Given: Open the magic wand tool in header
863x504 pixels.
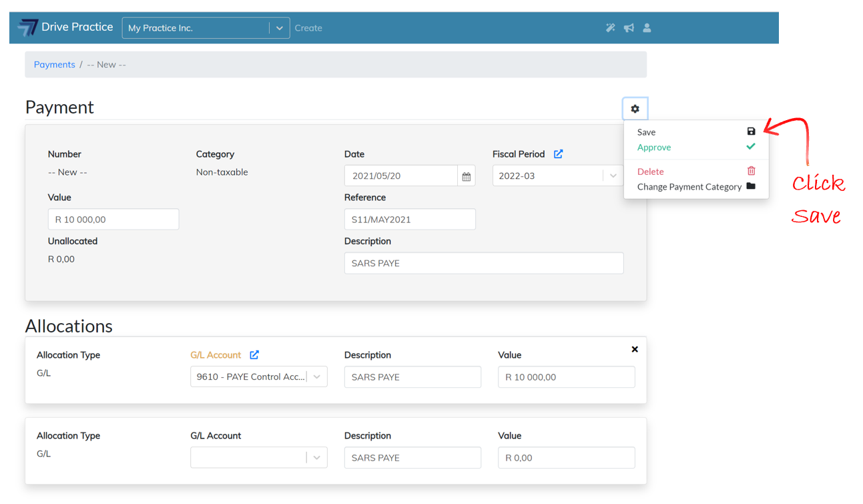Looking at the screenshot, I should (x=610, y=28).
